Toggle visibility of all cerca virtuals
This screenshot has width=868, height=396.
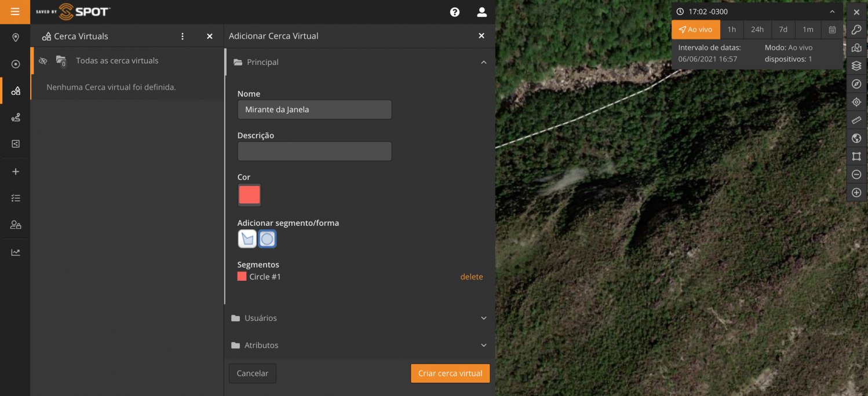(x=43, y=61)
